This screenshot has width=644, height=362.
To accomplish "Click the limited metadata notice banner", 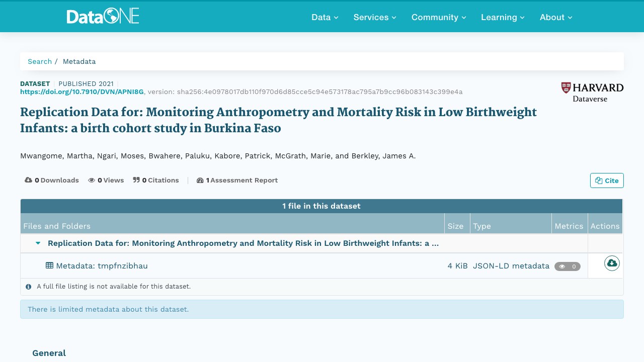I will [x=322, y=309].
